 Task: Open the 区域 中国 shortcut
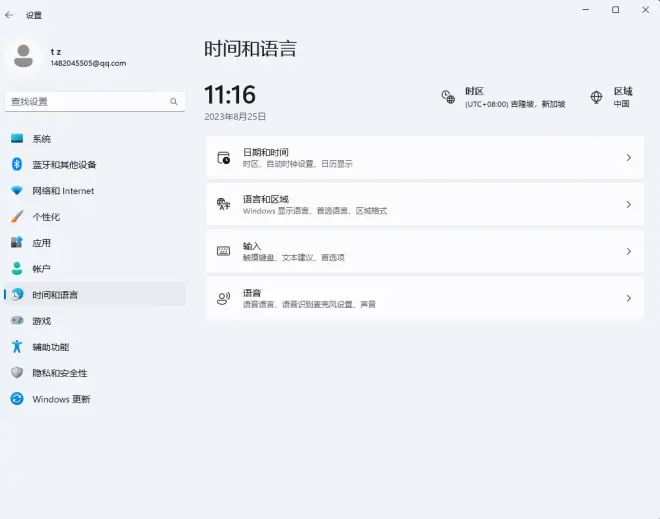612,97
